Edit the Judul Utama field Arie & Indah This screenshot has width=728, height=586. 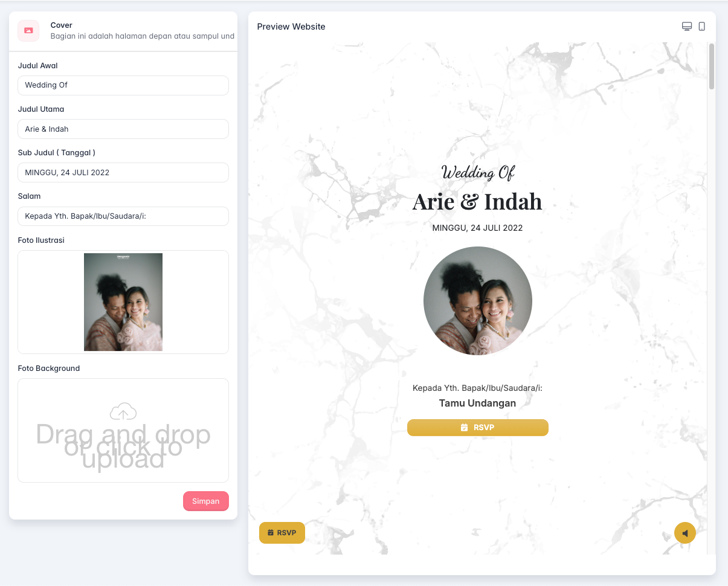pos(123,129)
